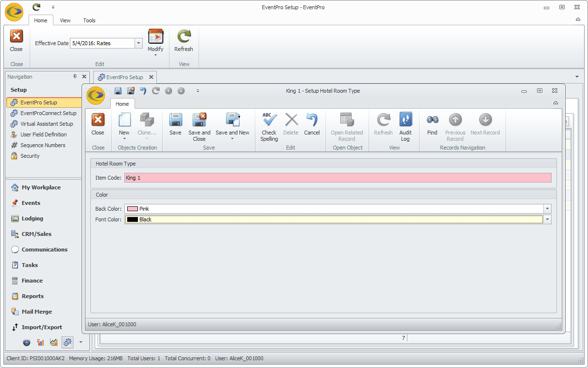Open the Back Color dropdown arrow
The image size is (588, 368).
tap(548, 209)
